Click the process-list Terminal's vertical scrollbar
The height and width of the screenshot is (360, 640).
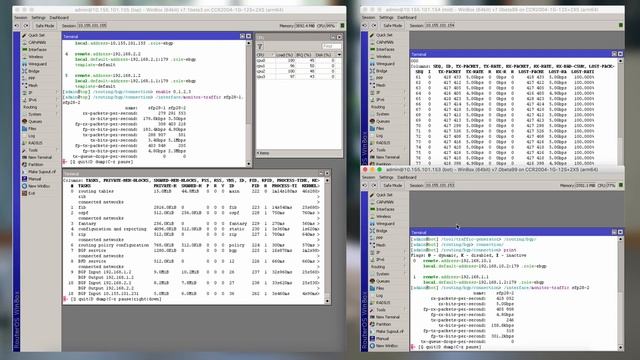[x=327, y=241]
